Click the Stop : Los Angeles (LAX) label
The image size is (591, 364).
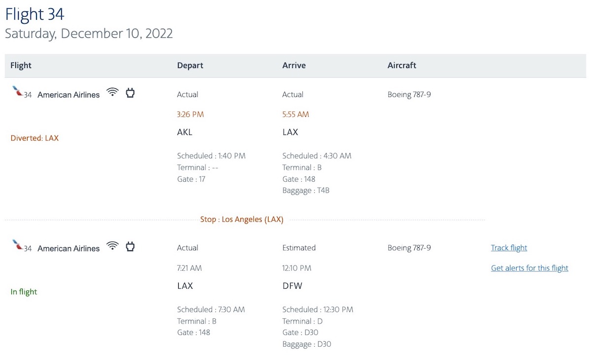click(242, 220)
